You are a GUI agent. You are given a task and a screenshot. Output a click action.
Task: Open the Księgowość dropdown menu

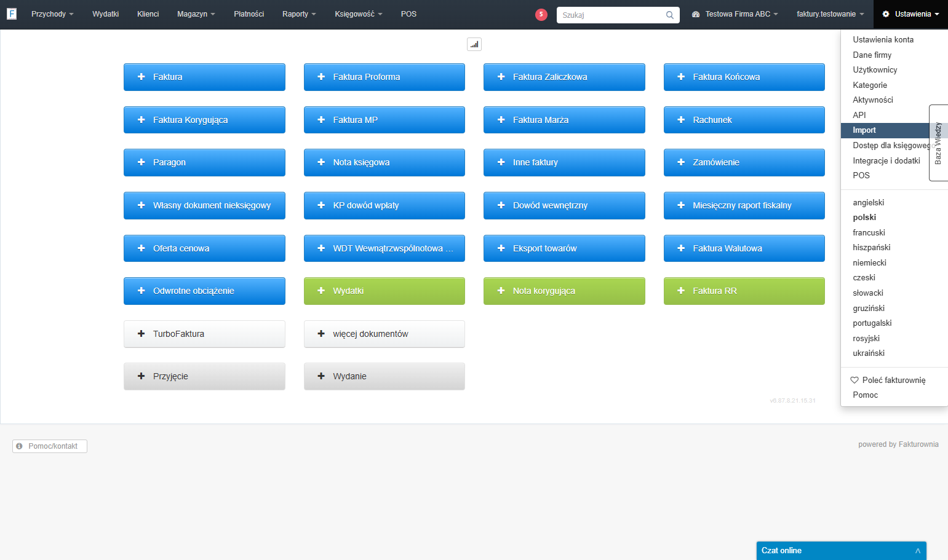pos(358,14)
